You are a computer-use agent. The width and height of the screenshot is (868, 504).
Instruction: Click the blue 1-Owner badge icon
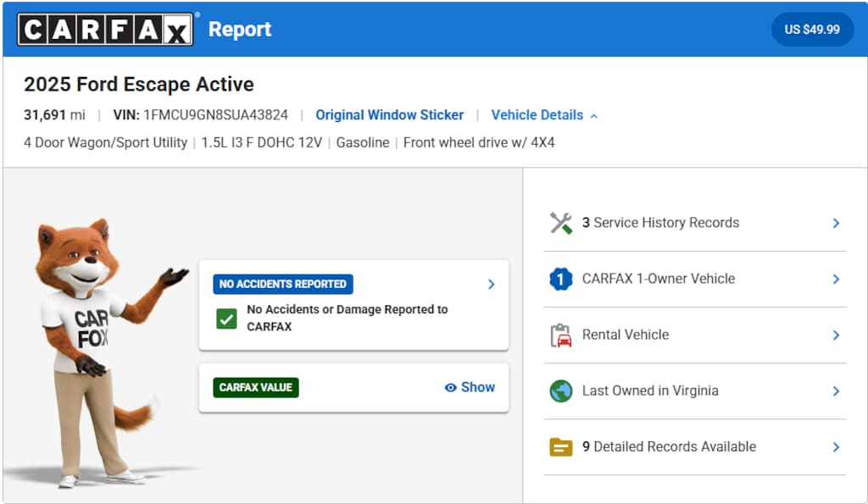tap(561, 279)
